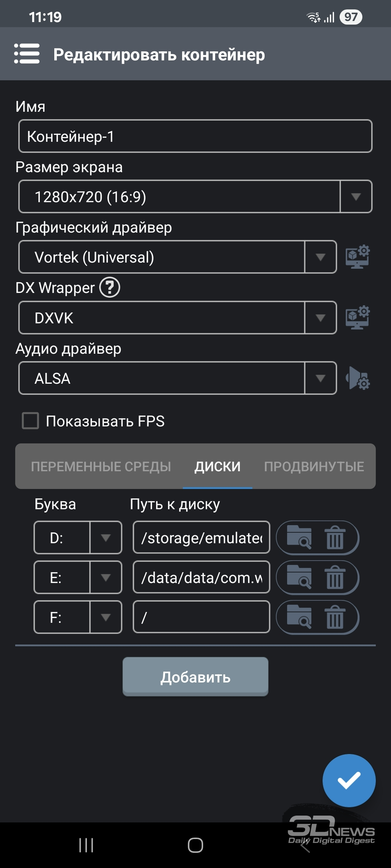
Task: Show DX Wrapper help question mark
Action: click(110, 288)
